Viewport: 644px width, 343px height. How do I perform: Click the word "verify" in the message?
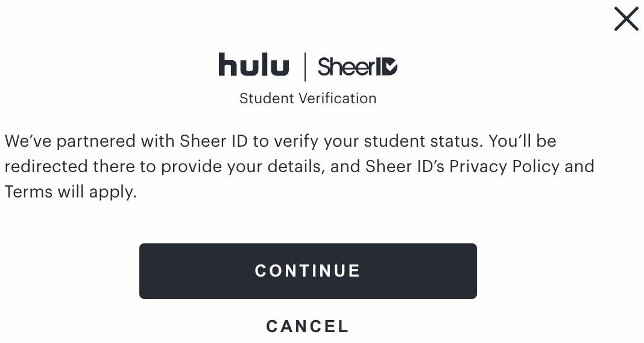click(x=294, y=141)
